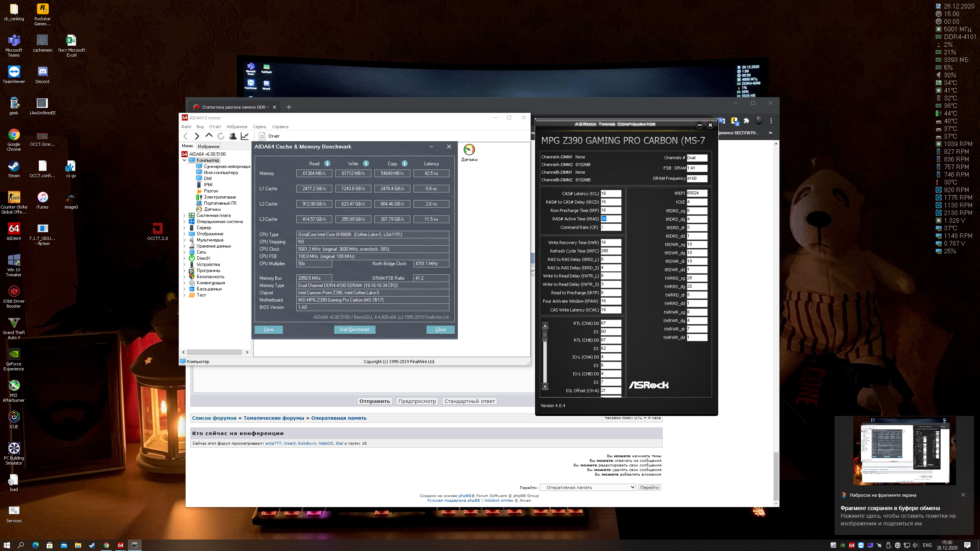The width and height of the screenshot is (980, 551).
Task: Click Save in the benchmark dialog
Action: point(268,329)
